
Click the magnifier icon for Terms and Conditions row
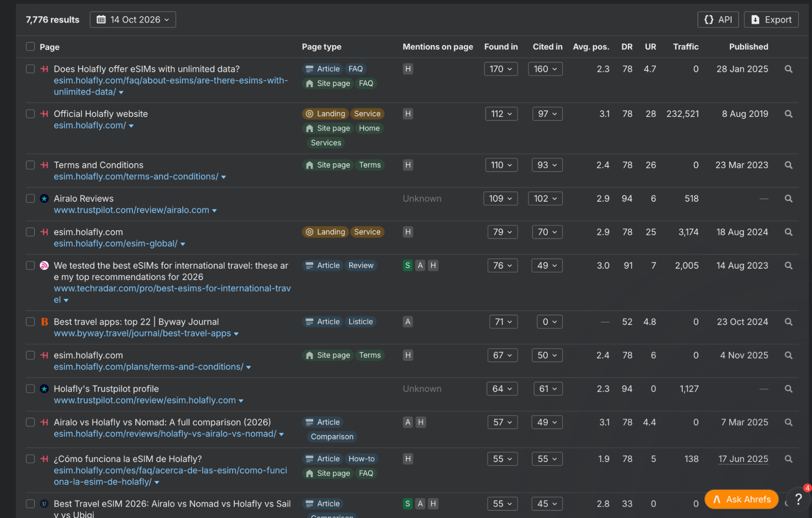click(788, 165)
